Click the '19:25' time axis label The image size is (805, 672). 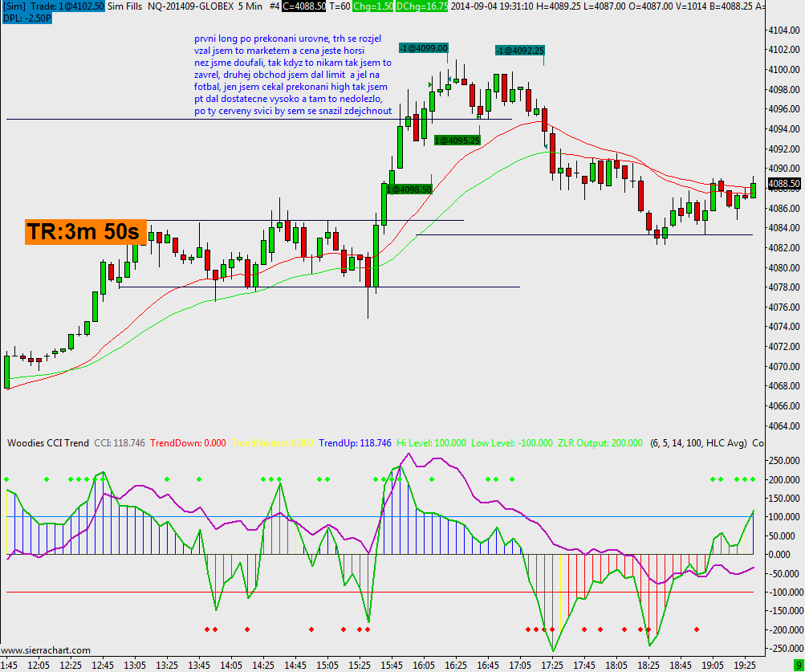745,666
